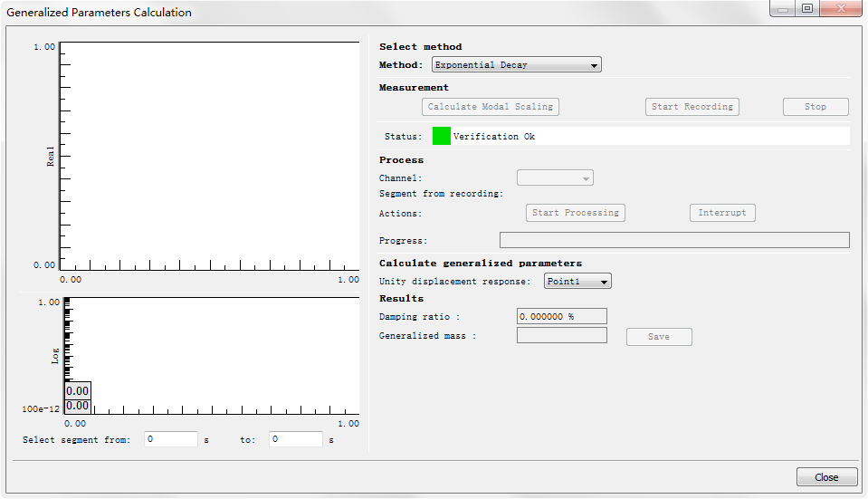The image size is (868, 499).
Task: Click the Interrupt button
Action: pyautogui.click(x=722, y=213)
